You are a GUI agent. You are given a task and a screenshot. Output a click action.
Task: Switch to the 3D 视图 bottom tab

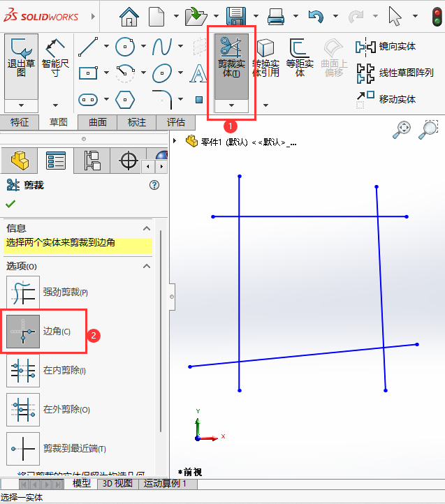pyautogui.click(x=117, y=484)
